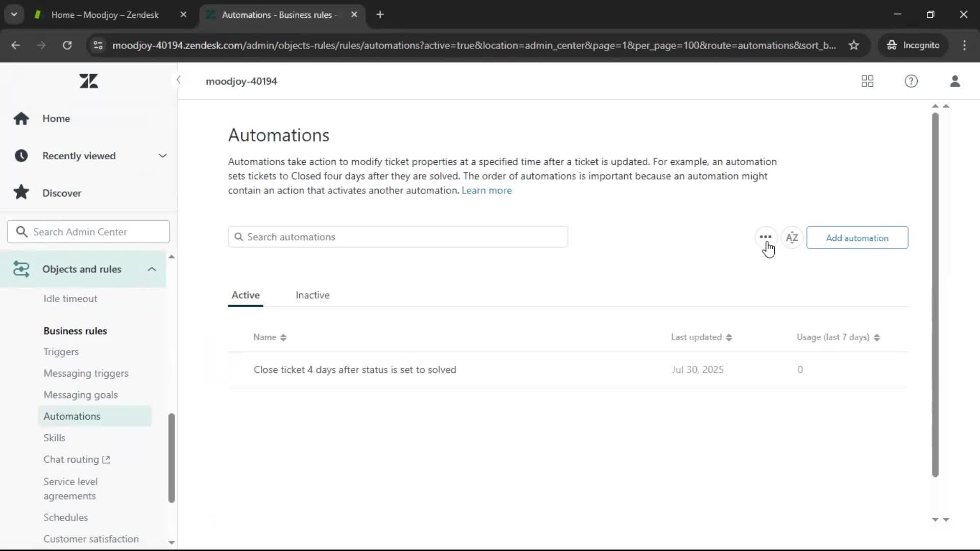Viewport: 980px width, 551px height.
Task: Sort by Usage (last 7 days)
Action: [x=838, y=337]
